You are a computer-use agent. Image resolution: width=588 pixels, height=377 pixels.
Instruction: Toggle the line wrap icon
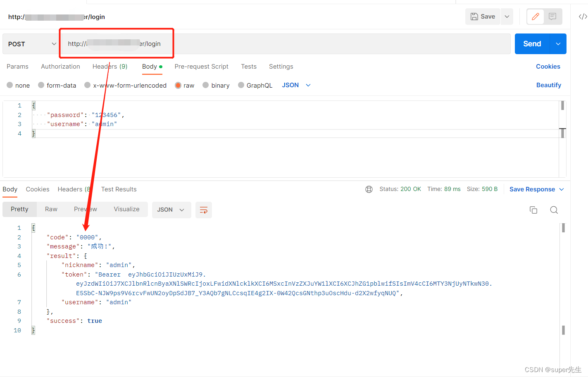pos(204,210)
